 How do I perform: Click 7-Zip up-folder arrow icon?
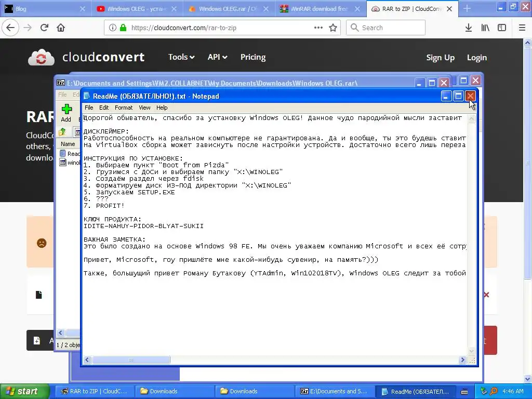pyautogui.click(x=62, y=132)
